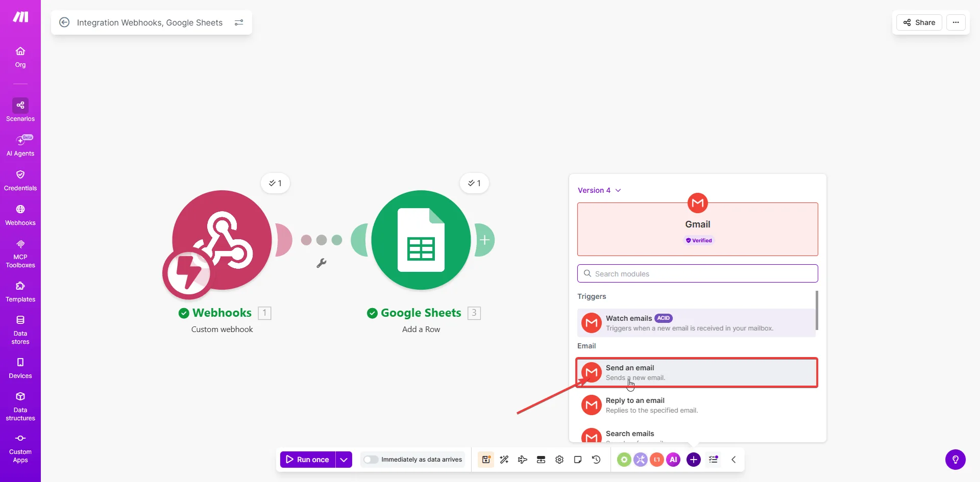980x482 pixels.
Task: Click the Webhooks module label
Action: coord(222,313)
